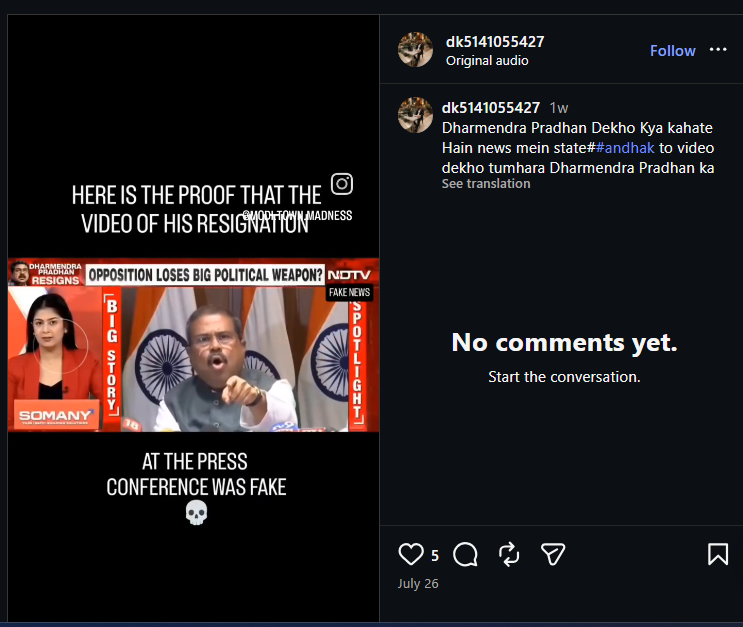This screenshot has height=627, width=743.
Task: Click See translation under caption
Action: [x=486, y=184]
